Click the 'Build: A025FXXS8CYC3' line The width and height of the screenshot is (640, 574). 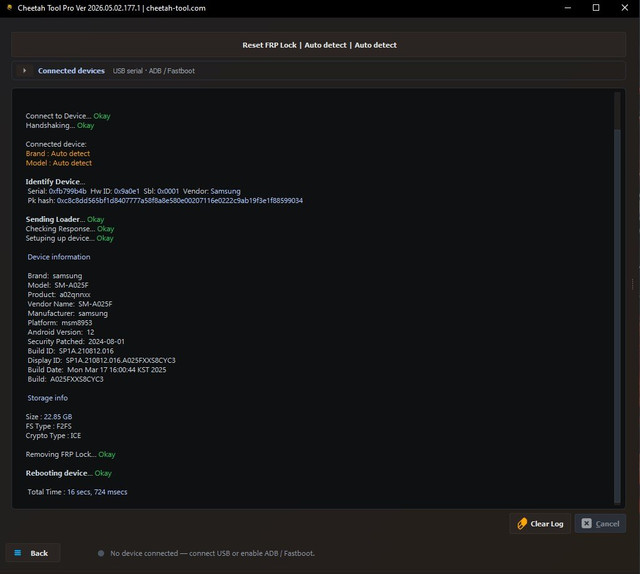pos(65,379)
